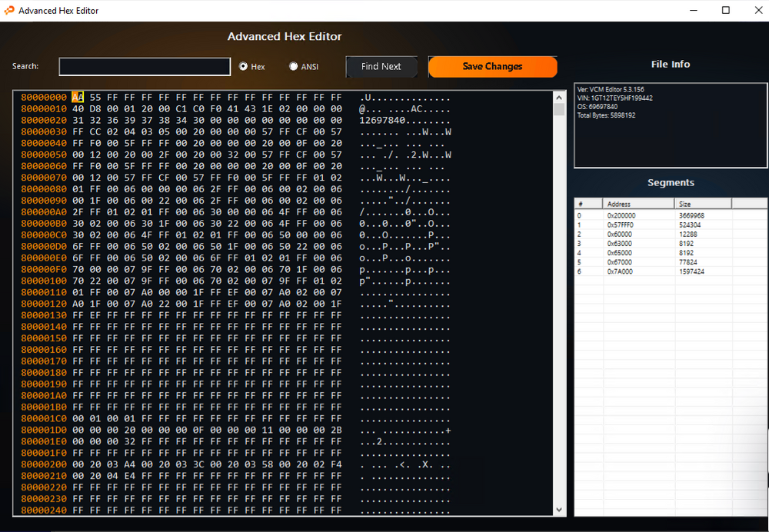This screenshot has width=769, height=532.
Task: Click the highlighted AA byte at offset 80000000
Action: click(78, 98)
